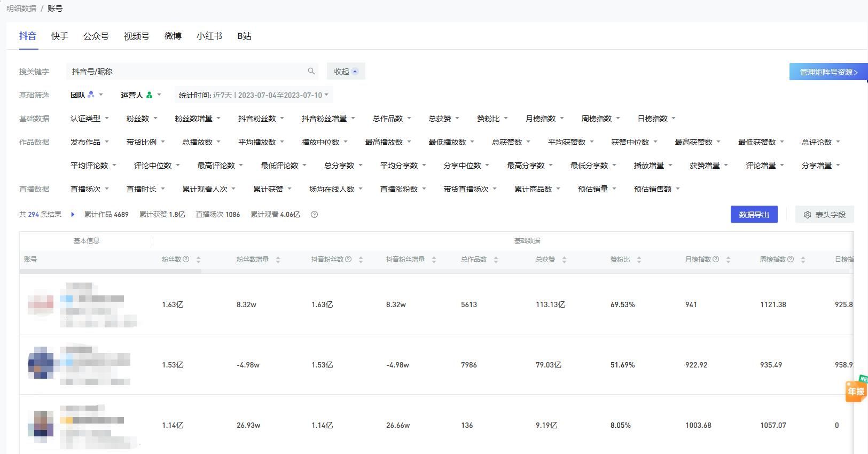
Task: Open the 直播涨粉数 filter dropdown
Action: pos(403,189)
